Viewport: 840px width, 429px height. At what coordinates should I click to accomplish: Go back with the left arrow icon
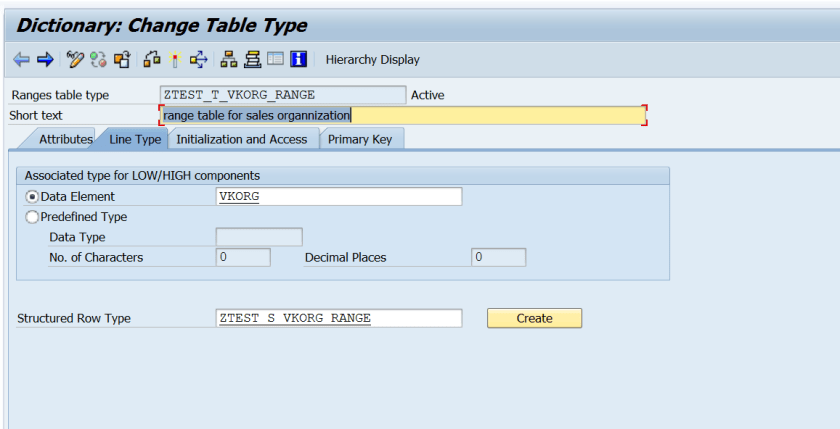coord(21,59)
